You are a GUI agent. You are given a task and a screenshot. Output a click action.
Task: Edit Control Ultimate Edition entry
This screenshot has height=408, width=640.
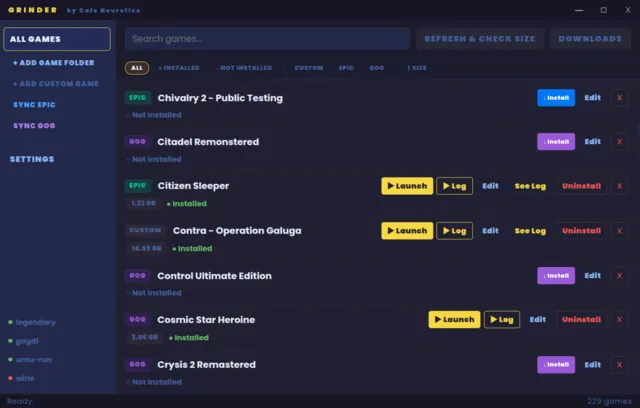(593, 276)
